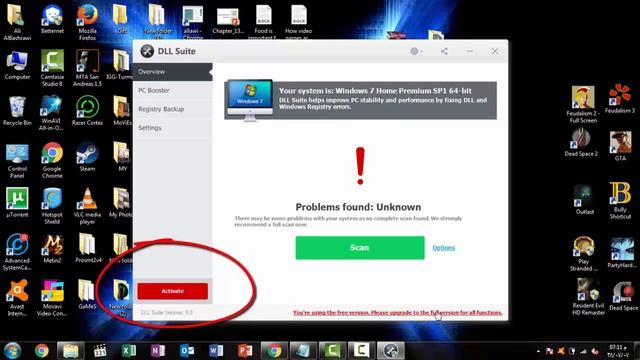Select Google Chrome desktop shortcut
The height and width of the screenshot is (360, 640).
[x=52, y=160]
